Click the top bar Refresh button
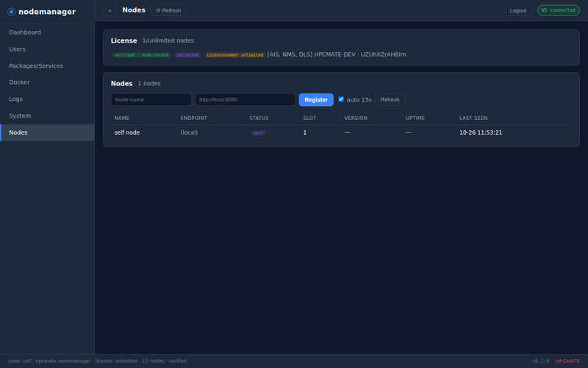The width and height of the screenshot is (588, 368). coord(168,10)
